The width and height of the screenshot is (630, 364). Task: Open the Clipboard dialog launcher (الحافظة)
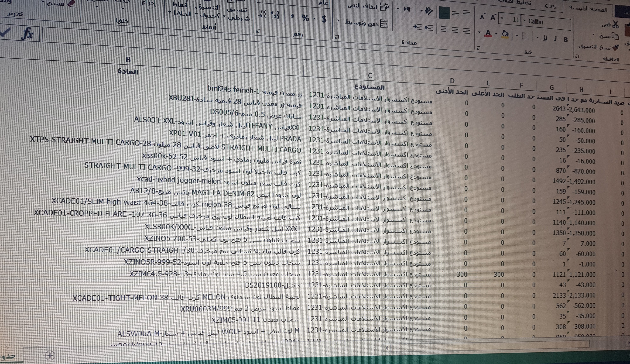(577, 56)
